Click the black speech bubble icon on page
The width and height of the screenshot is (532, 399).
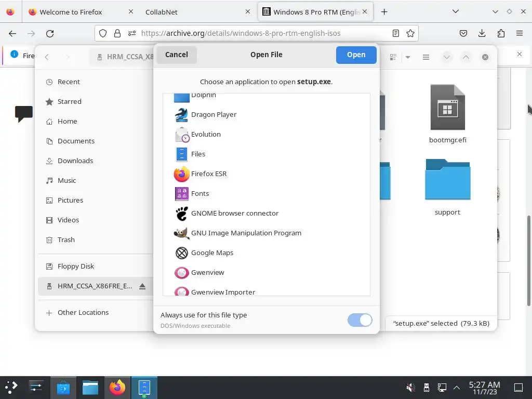click(x=24, y=114)
